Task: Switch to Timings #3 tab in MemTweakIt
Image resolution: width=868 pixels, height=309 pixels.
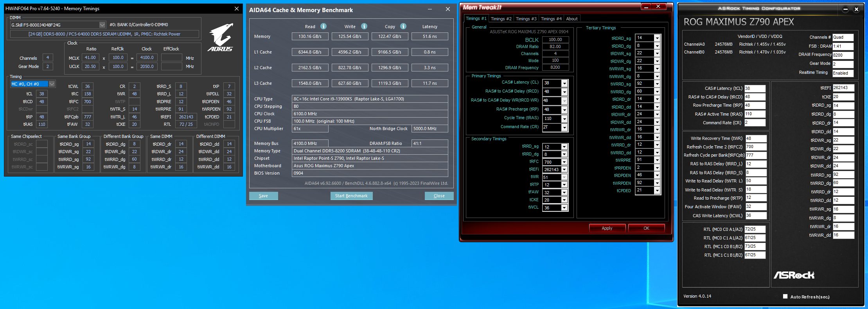Action: 526,19
